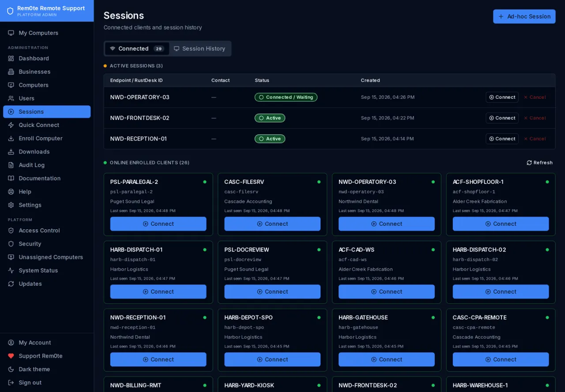Click the Unassigned Computers icon
Image resolution: width=565 pixels, height=392 pixels.
(11, 257)
